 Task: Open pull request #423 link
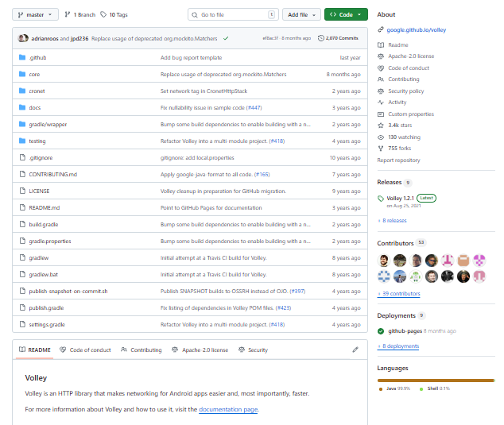tap(283, 308)
